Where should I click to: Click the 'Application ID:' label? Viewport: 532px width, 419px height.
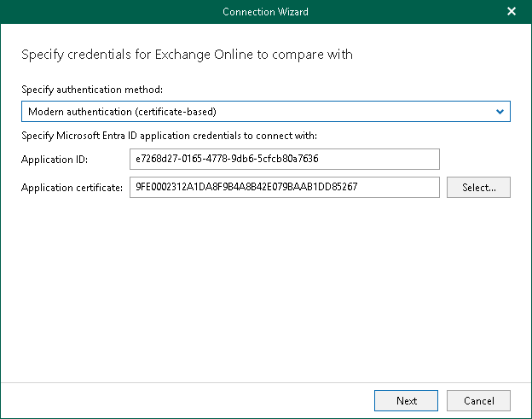tap(53, 160)
